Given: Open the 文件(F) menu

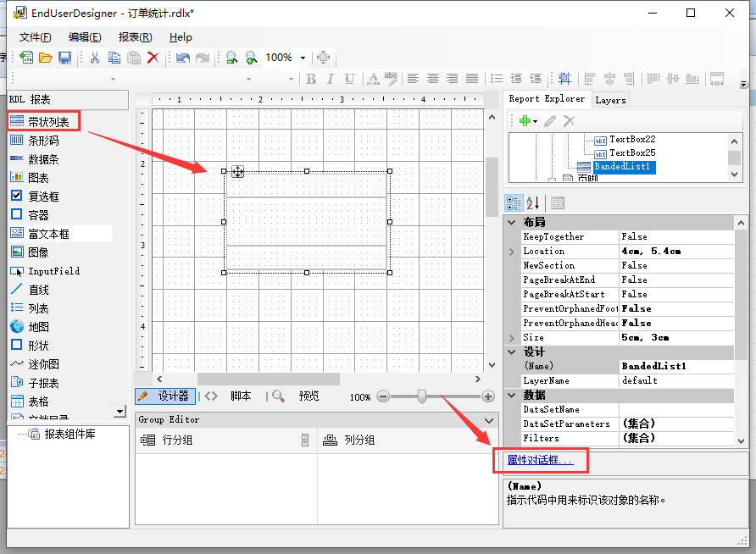Looking at the screenshot, I should point(36,37).
